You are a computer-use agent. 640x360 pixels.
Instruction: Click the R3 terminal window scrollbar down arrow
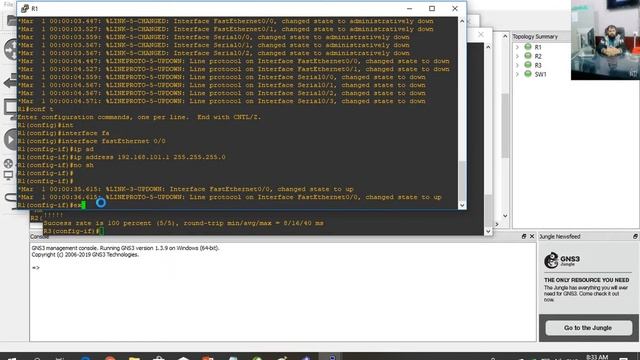[x=488, y=231]
